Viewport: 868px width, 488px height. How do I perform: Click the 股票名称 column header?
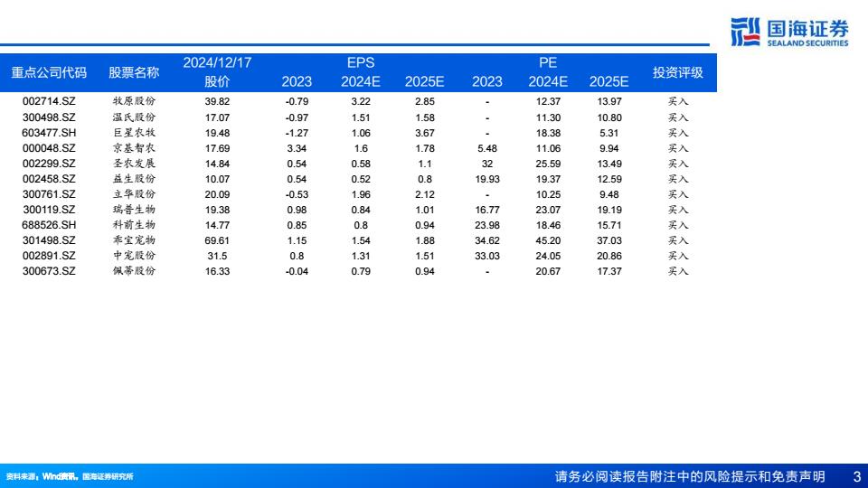coord(134,72)
